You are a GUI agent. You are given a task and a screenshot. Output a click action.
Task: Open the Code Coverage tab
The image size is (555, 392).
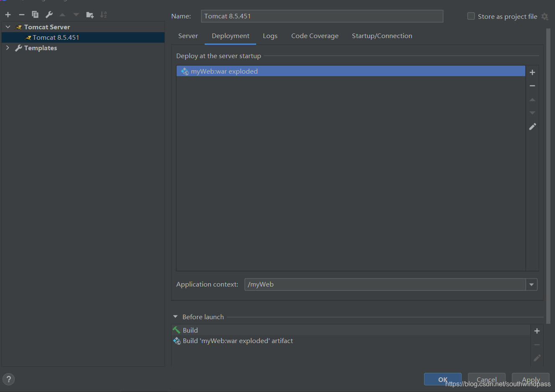tap(315, 36)
